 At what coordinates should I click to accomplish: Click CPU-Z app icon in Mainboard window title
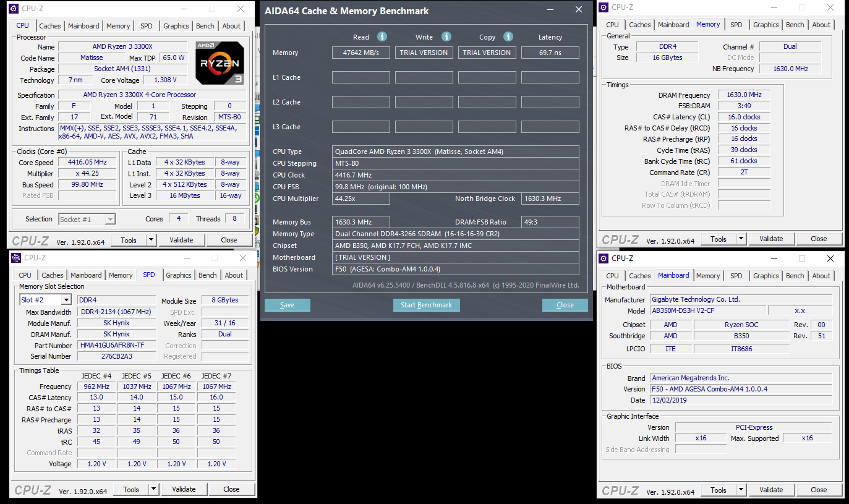(x=604, y=258)
